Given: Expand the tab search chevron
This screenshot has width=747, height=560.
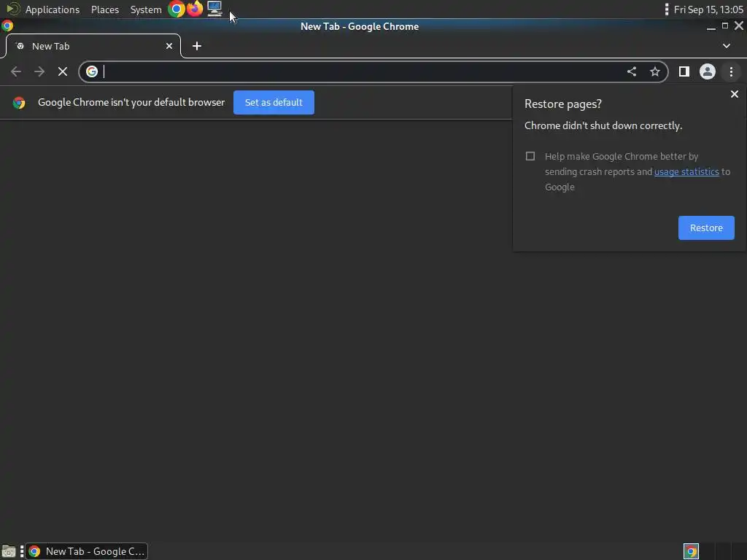Looking at the screenshot, I should tap(727, 46).
